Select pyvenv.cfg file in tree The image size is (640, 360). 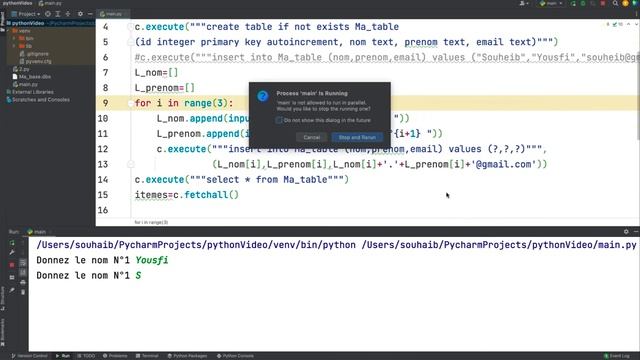click(x=37, y=61)
